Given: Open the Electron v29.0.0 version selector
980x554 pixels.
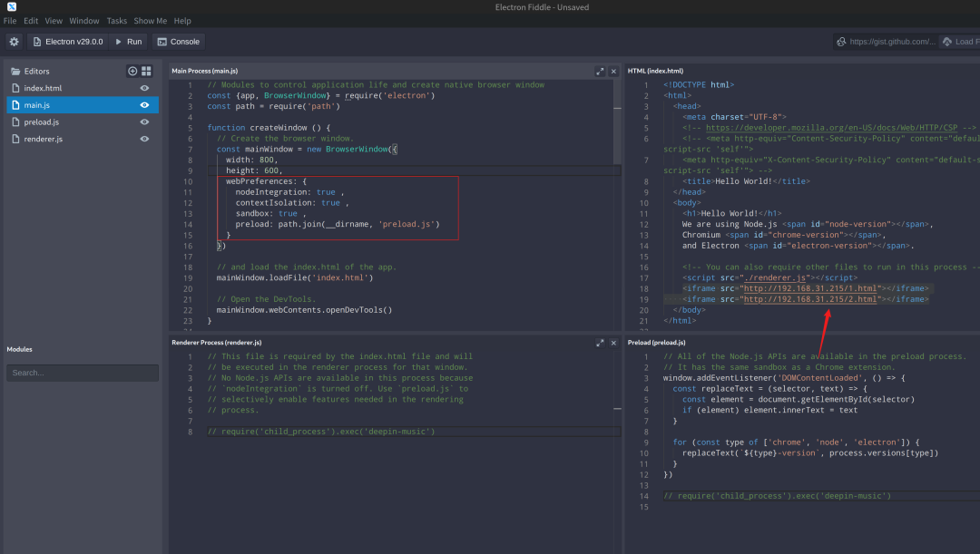Looking at the screenshot, I should [67, 42].
